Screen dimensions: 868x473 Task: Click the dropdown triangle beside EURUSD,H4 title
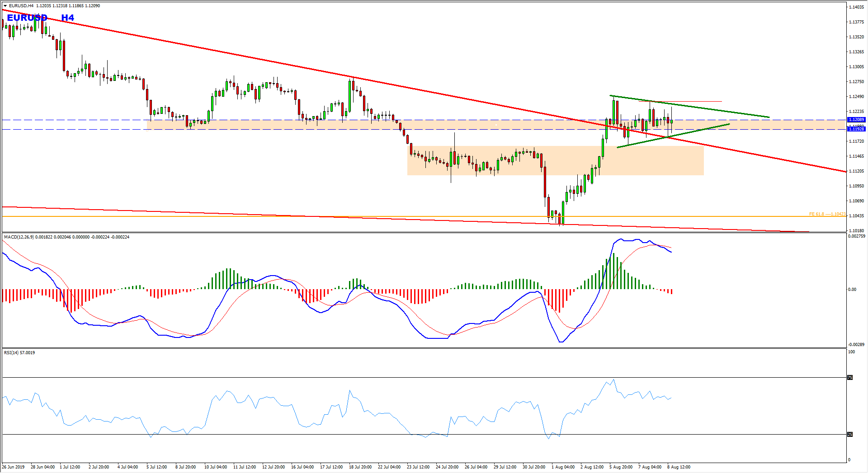[5, 6]
